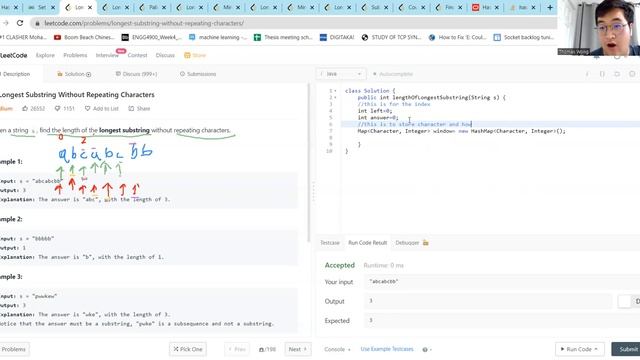Open the STUDY OF TCP SYN... bookmark
Image resolution: width=640 pixels, height=360 pixels.
(x=391, y=37)
